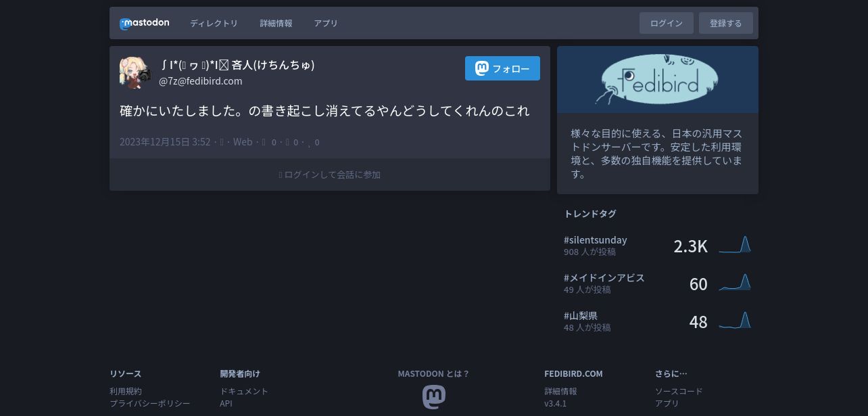Click the 60 count for #メイドインアビス
The width and height of the screenshot is (868, 416).
(698, 284)
